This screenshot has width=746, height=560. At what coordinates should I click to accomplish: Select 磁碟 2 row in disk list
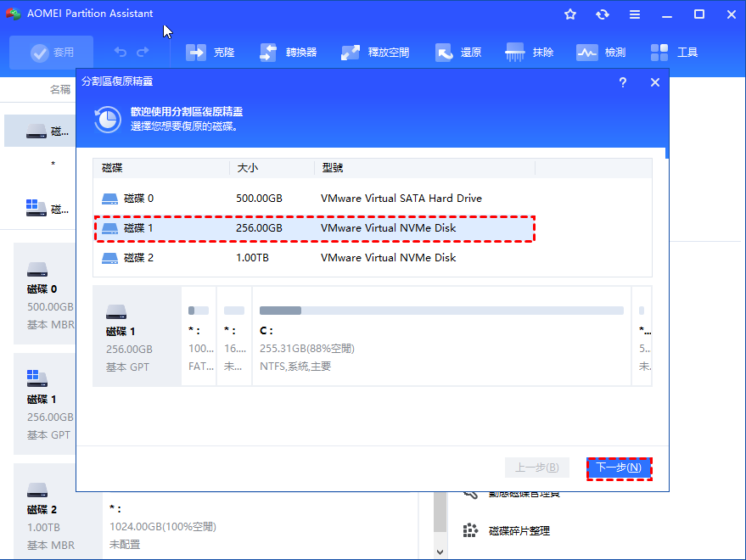point(372,258)
